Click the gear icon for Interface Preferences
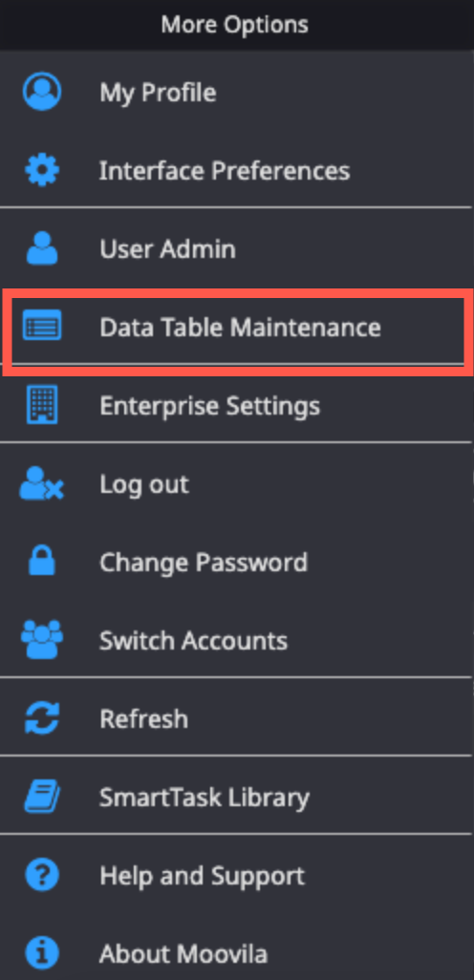 pos(42,170)
